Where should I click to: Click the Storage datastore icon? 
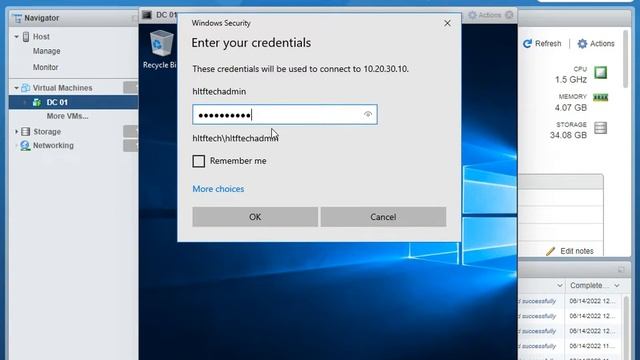(x=25, y=131)
